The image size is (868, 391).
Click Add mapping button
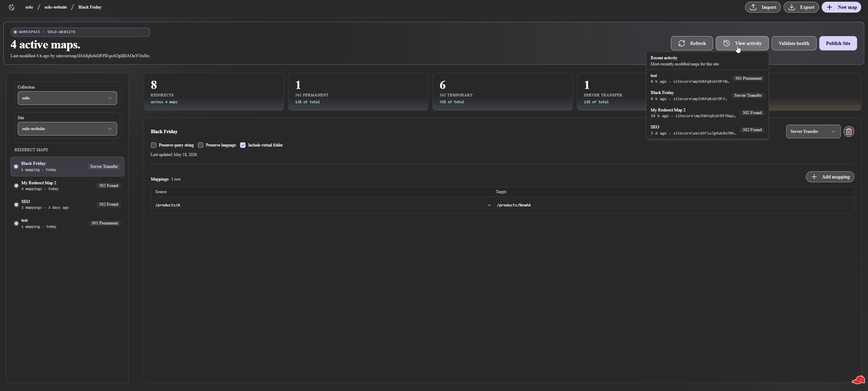tap(830, 177)
